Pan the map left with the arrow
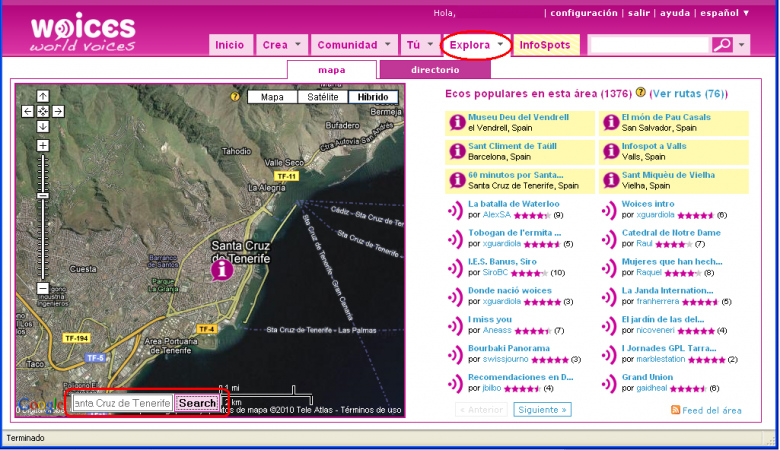This screenshot has height=450, width=780. click(27, 111)
